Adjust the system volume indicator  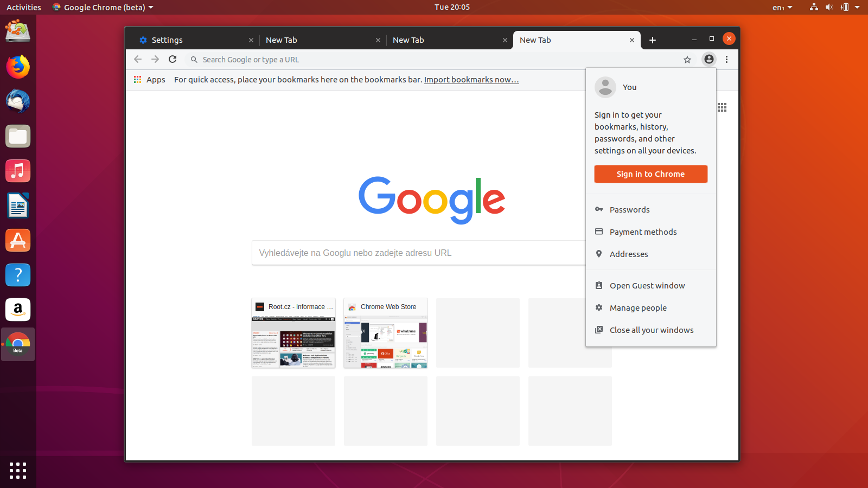coord(829,7)
